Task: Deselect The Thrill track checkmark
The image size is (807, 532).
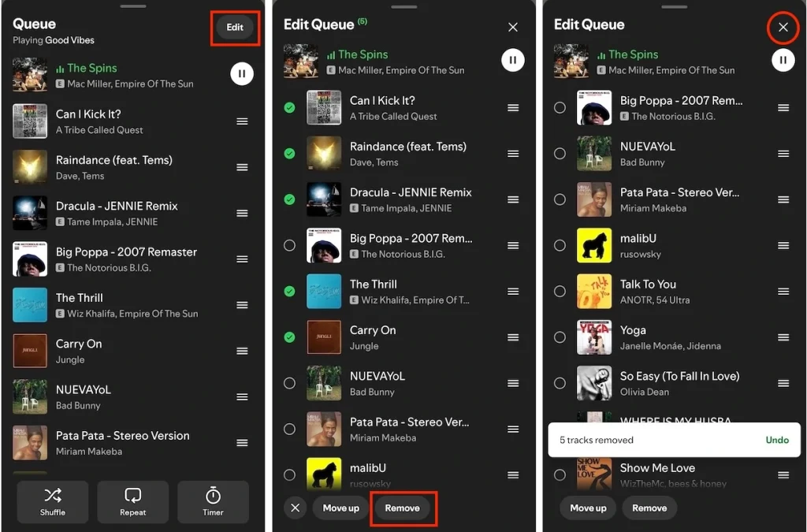Action: [x=289, y=292]
